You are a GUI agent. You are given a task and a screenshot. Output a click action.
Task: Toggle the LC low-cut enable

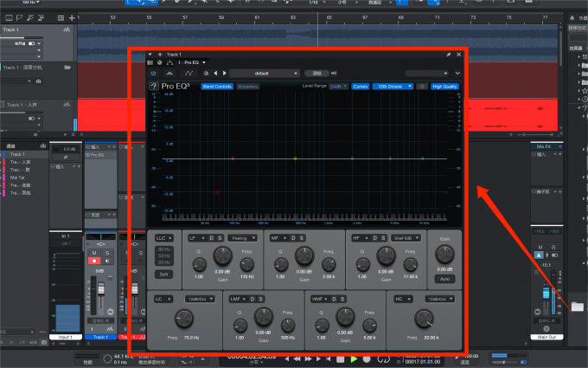169,299
